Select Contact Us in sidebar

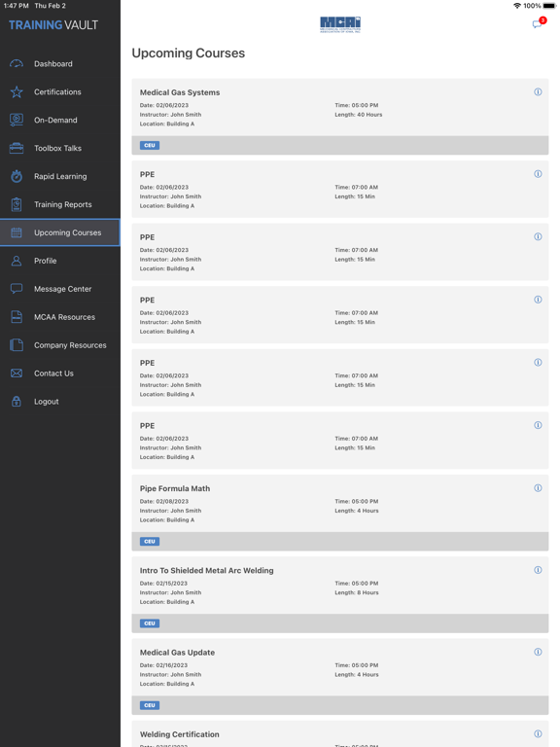pyautogui.click(x=60, y=373)
